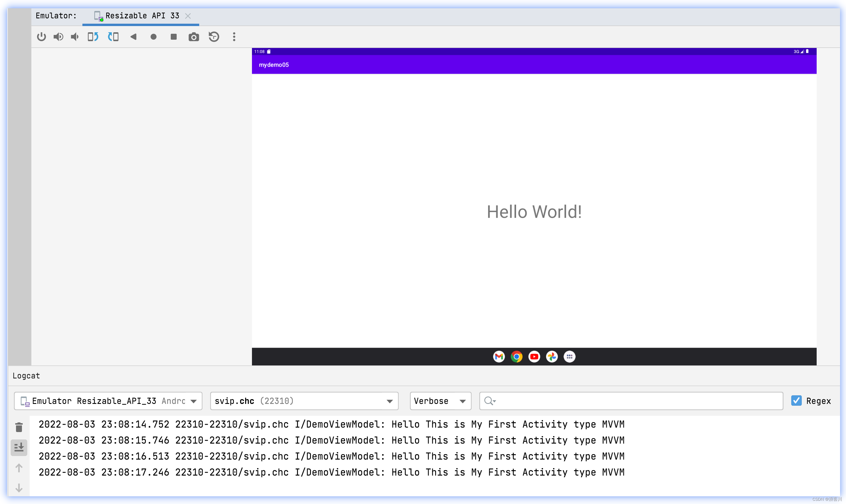Screen dimensions: 846x504
Task: Open Chrome in the emulator taskbar
Action: point(516,357)
